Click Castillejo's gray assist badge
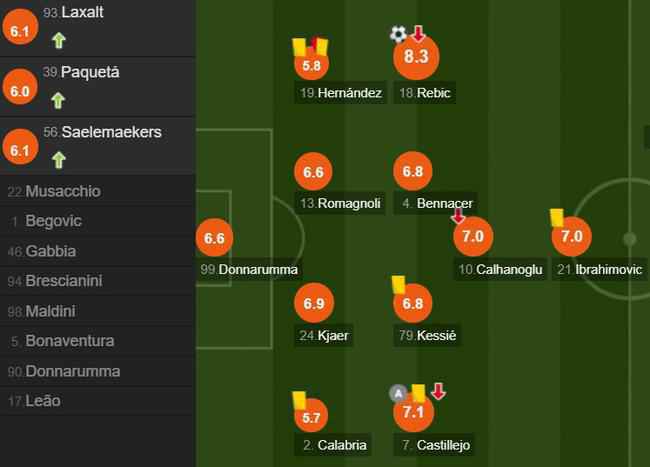The width and height of the screenshot is (650, 467). pos(398,393)
